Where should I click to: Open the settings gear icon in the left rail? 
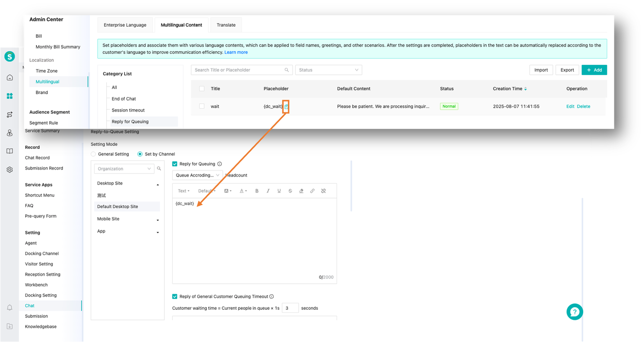coord(10,170)
